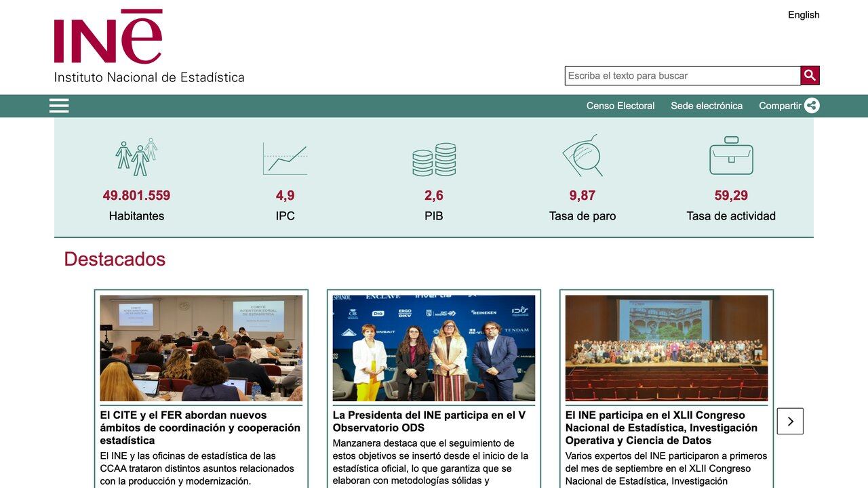This screenshot has width=868, height=488.
Task: Open the Sede electrónica link
Action: point(707,106)
